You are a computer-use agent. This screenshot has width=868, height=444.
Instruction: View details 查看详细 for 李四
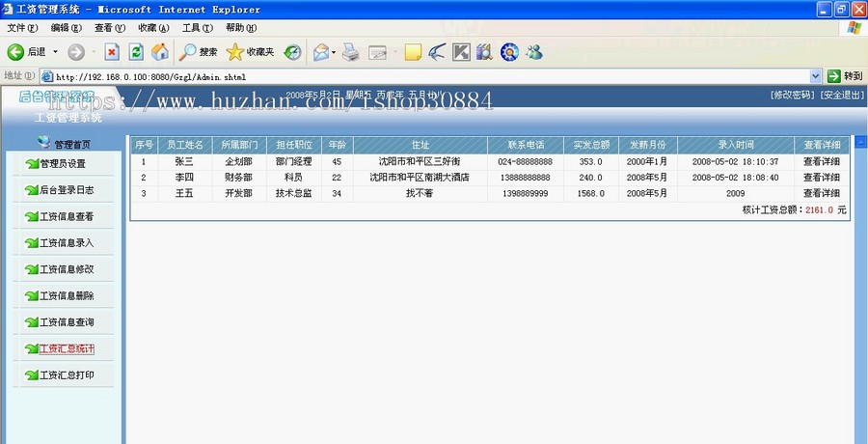click(822, 178)
